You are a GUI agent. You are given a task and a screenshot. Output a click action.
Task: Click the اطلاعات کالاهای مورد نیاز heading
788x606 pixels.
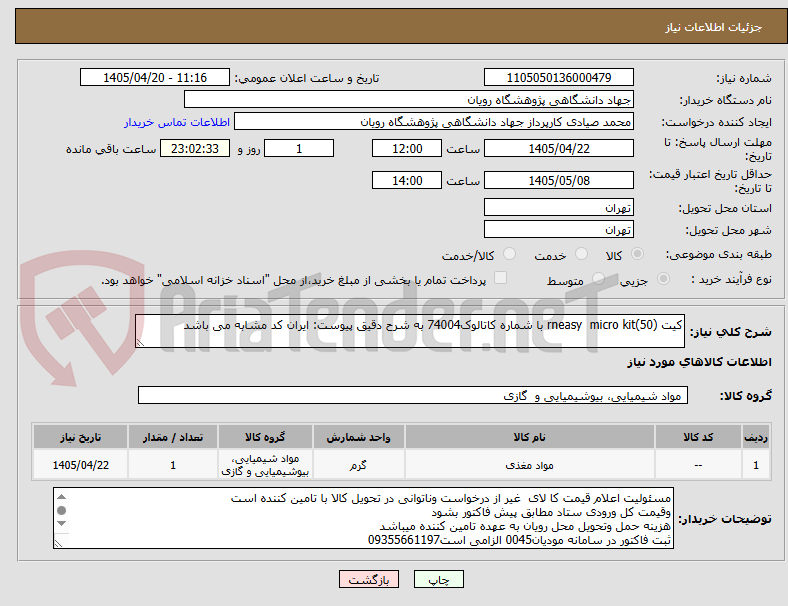(699, 362)
